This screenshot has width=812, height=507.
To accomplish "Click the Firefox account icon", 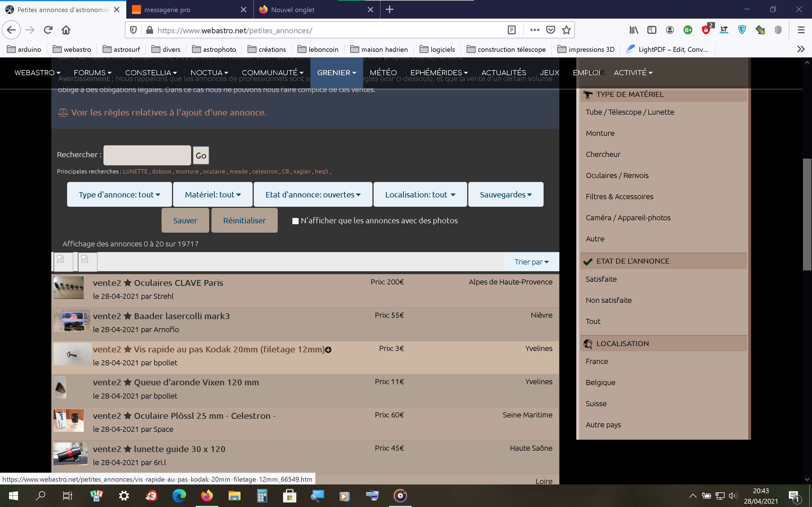I will [x=670, y=30].
